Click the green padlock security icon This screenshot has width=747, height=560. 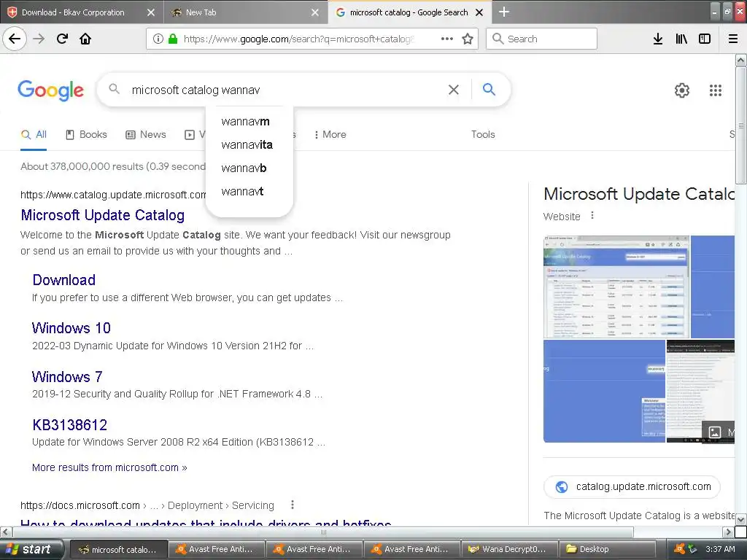[173, 39]
